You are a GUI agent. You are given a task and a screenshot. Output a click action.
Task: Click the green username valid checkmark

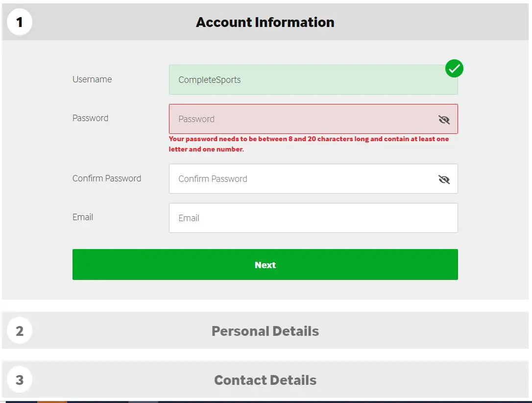454,69
